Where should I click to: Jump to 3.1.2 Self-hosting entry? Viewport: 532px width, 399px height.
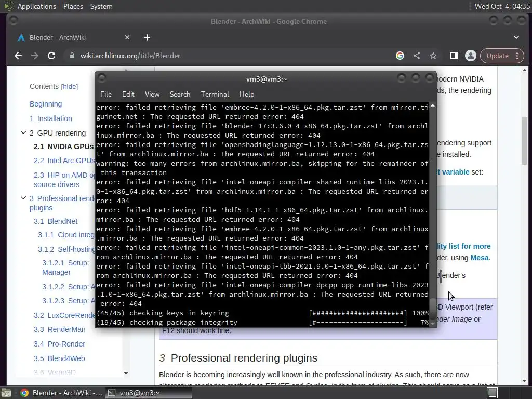pos(66,249)
